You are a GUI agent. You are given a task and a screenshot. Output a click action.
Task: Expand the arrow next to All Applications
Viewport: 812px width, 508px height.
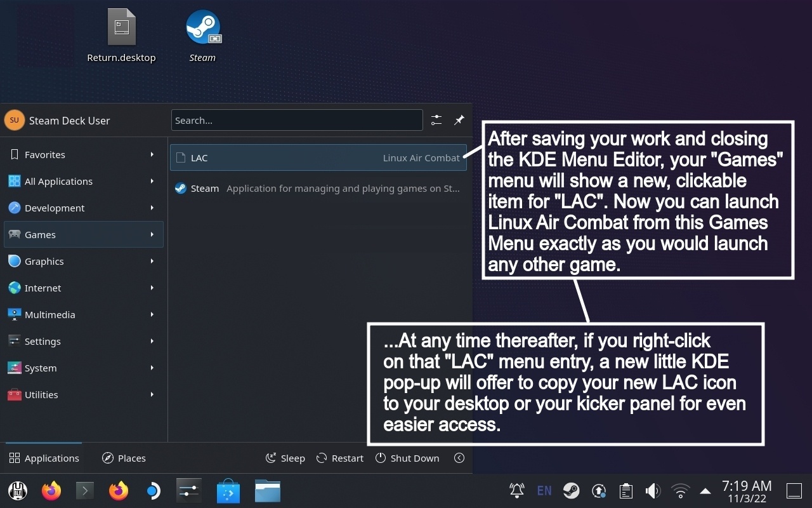152,181
